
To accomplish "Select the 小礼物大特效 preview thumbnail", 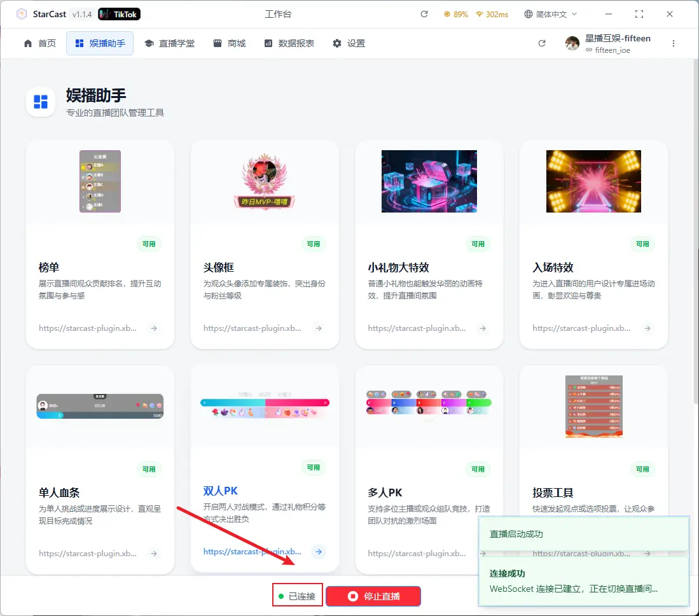I will (x=429, y=181).
